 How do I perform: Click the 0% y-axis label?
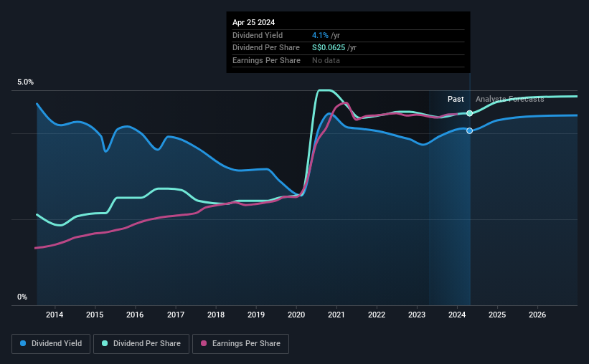[x=22, y=297]
